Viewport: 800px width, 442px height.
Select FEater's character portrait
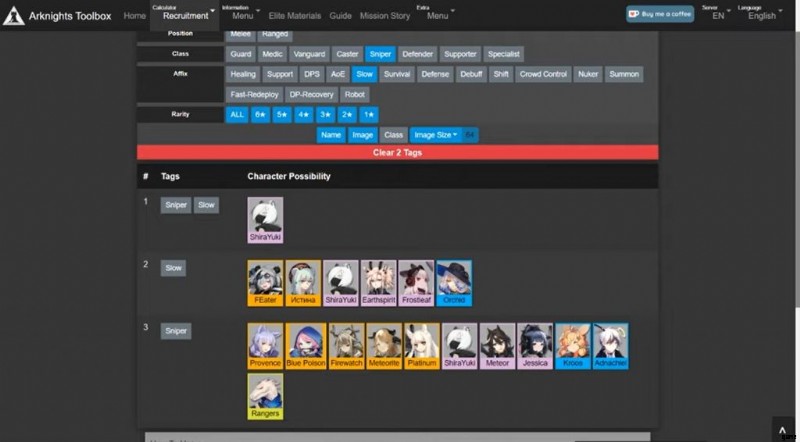tap(264, 281)
